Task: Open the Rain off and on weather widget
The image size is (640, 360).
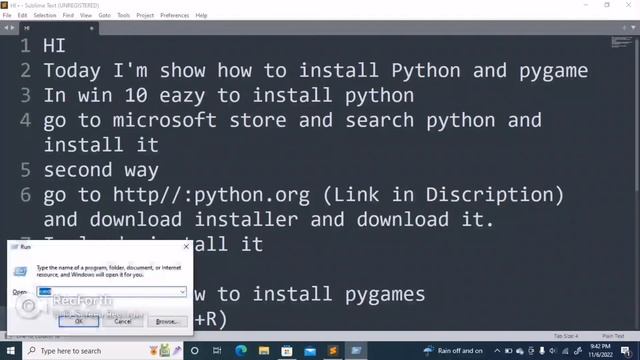Action: tap(453, 351)
